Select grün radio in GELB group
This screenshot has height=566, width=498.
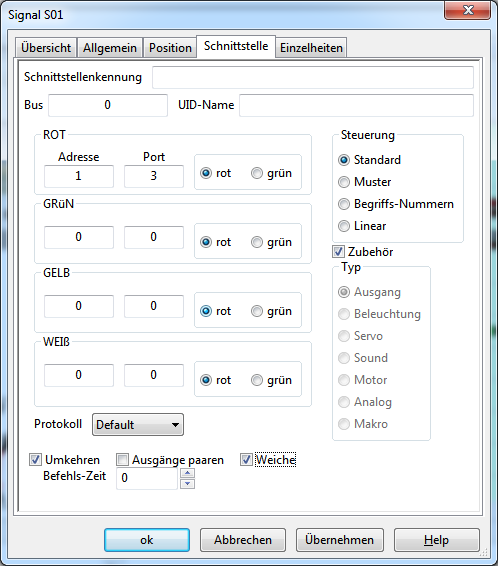pos(257,311)
